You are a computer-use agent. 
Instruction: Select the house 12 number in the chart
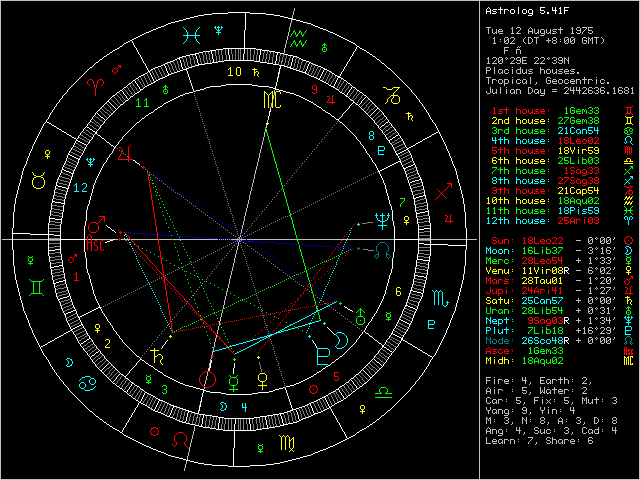(x=80, y=186)
